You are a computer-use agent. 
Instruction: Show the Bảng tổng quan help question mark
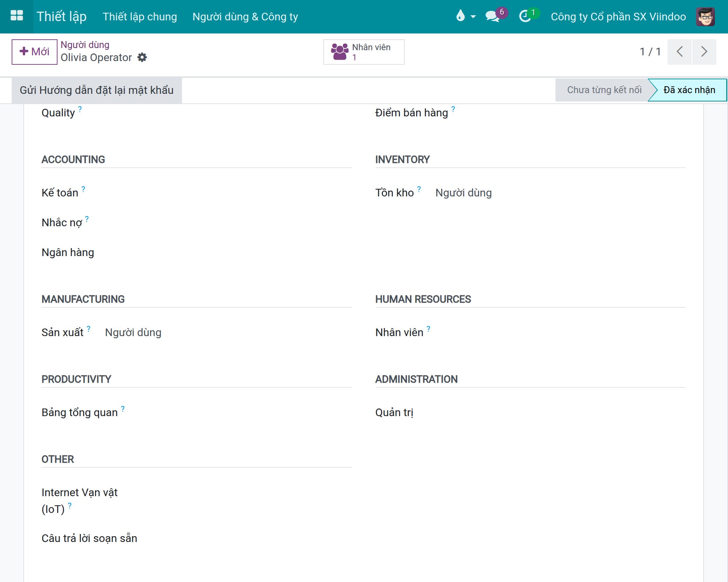tap(123, 408)
